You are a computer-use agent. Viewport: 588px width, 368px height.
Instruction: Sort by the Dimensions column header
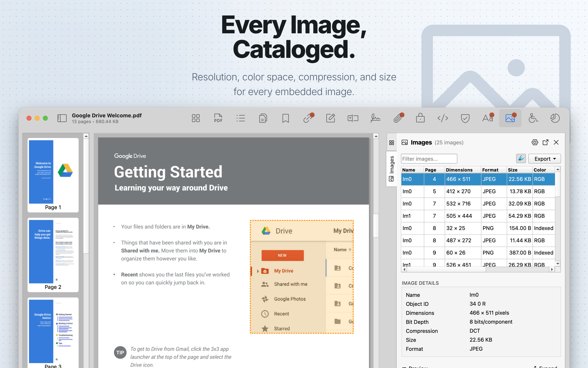coord(463,170)
